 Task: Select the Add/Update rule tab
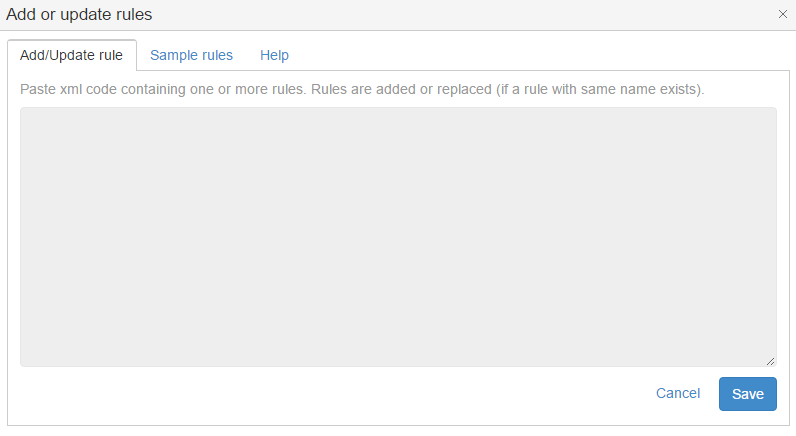(71, 55)
